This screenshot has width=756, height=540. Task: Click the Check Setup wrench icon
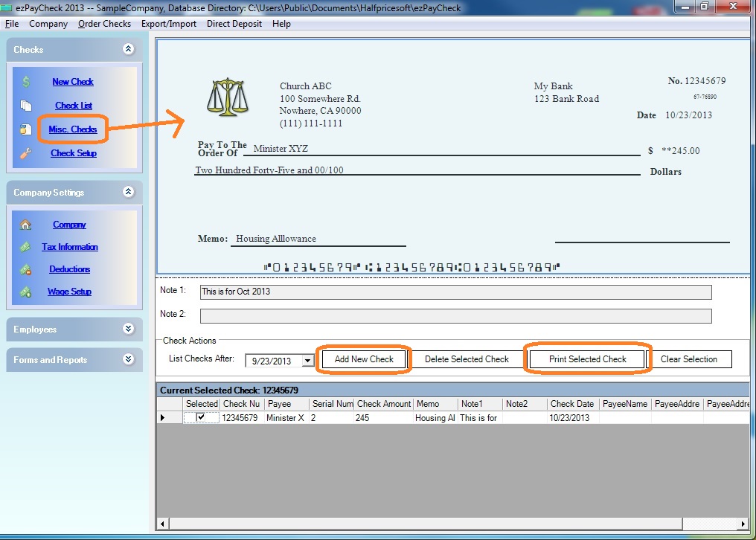click(x=26, y=153)
